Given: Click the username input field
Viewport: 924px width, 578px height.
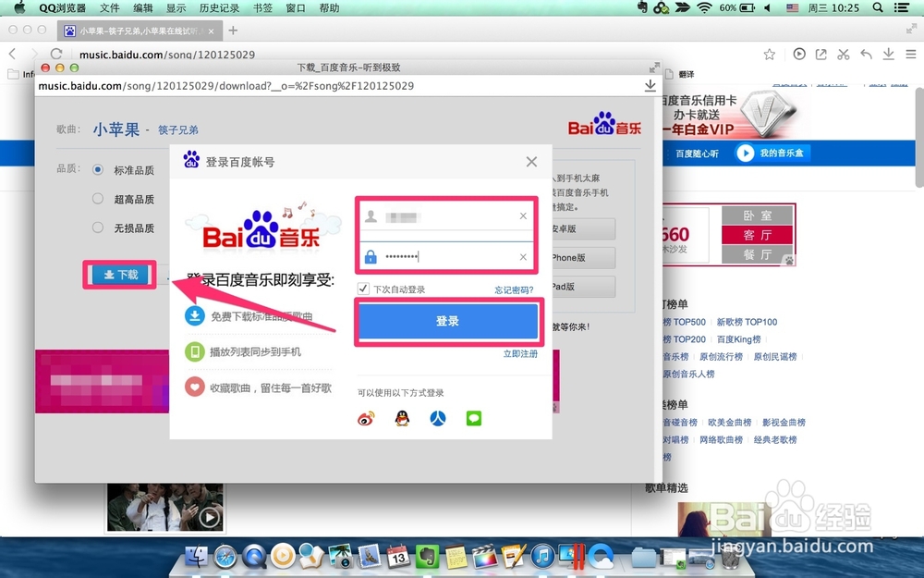Looking at the screenshot, I should click(x=446, y=216).
